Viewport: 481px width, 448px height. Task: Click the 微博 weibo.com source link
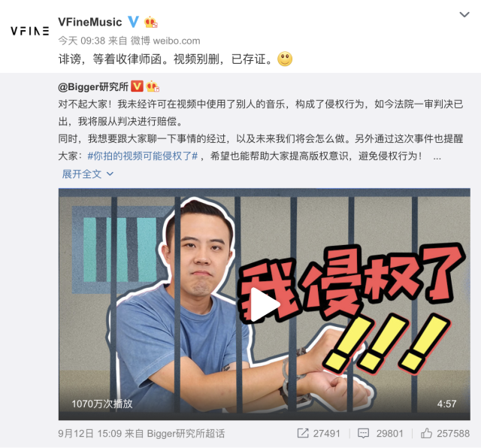click(x=165, y=41)
